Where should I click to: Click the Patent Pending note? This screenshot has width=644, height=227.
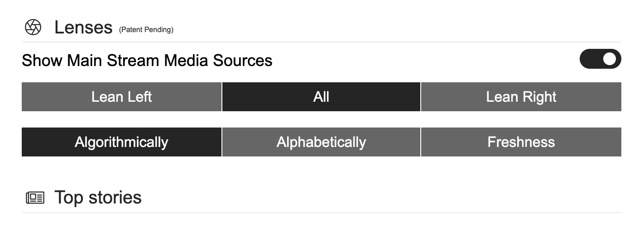pyautogui.click(x=146, y=30)
